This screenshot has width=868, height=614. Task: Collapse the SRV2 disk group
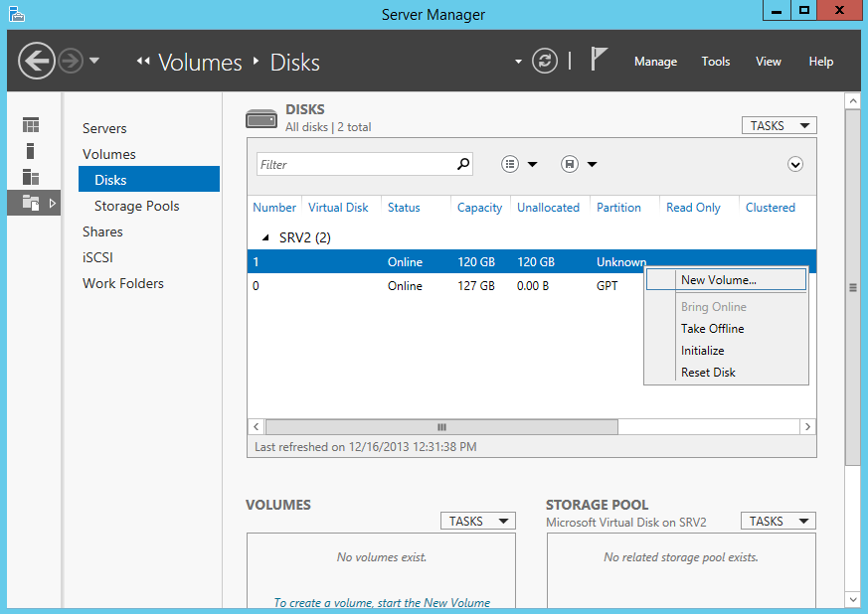(x=265, y=238)
